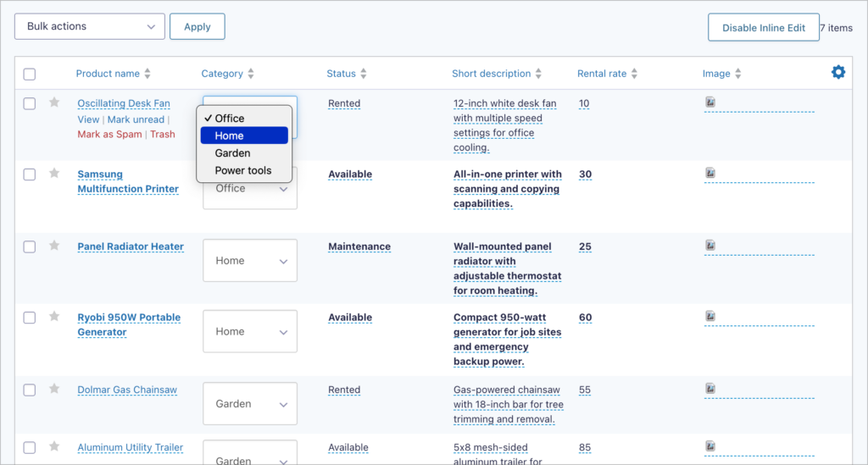This screenshot has height=465, width=868.
Task: Sort by Product name using sort arrows
Action: point(147,74)
